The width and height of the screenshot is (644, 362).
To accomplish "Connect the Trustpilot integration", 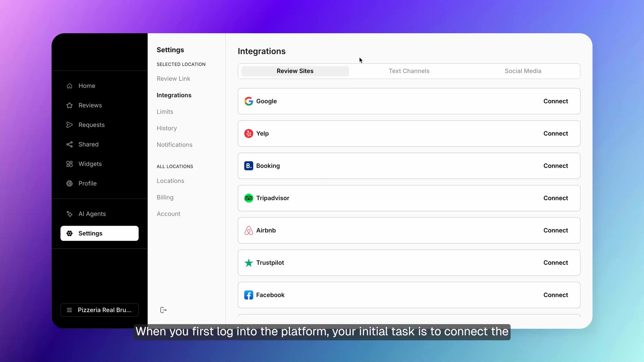I will tap(555, 262).
